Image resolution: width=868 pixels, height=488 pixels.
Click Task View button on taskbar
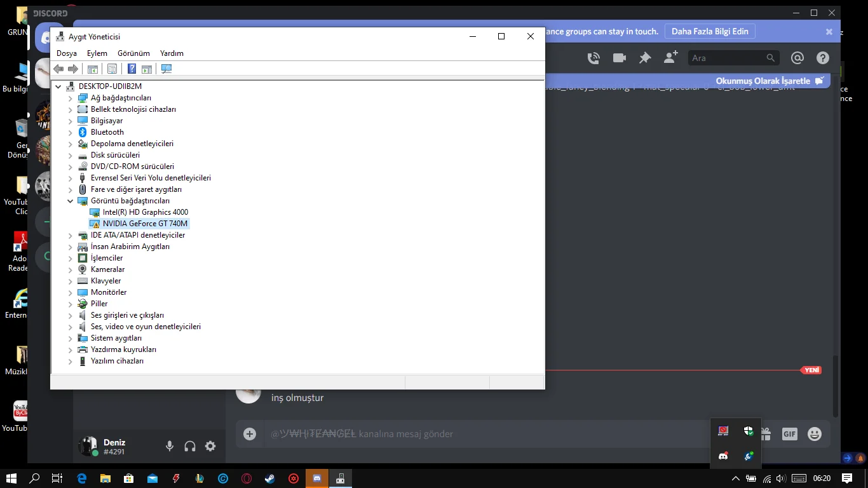point(57,478)
